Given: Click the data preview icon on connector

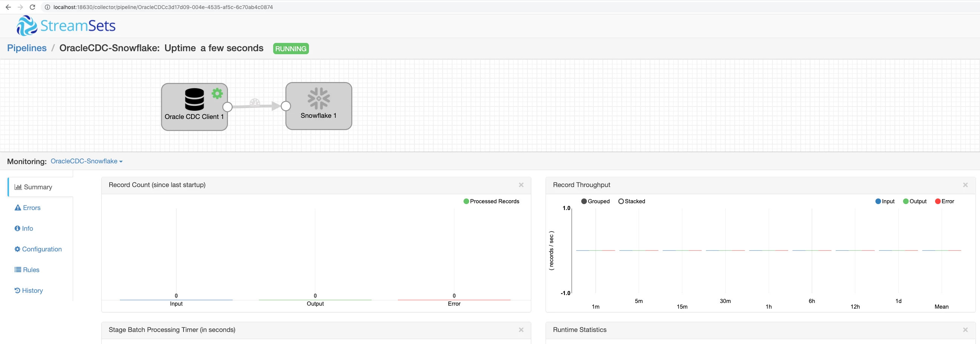Looking at the screenshot, I should coord(254,102).
